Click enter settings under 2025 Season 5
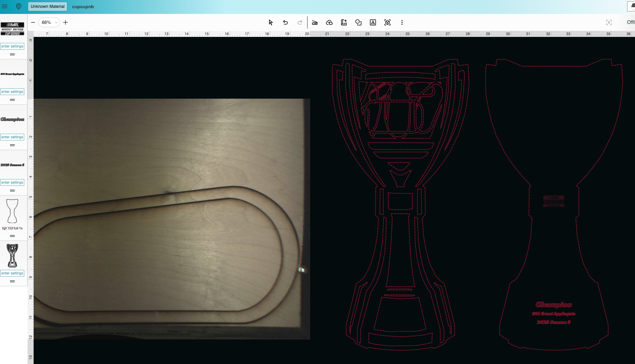Screen dimensions: 635x364 click(12, 182)
